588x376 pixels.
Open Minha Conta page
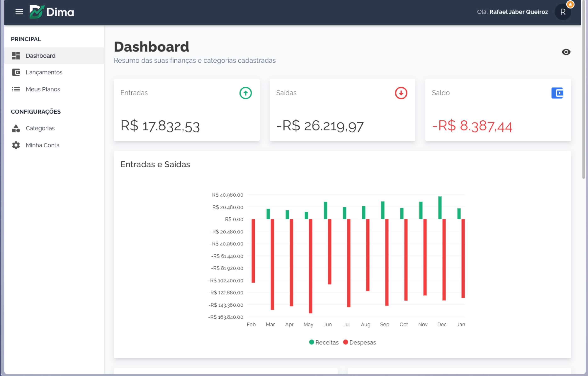pyautogui.click(x=54, y=145)
